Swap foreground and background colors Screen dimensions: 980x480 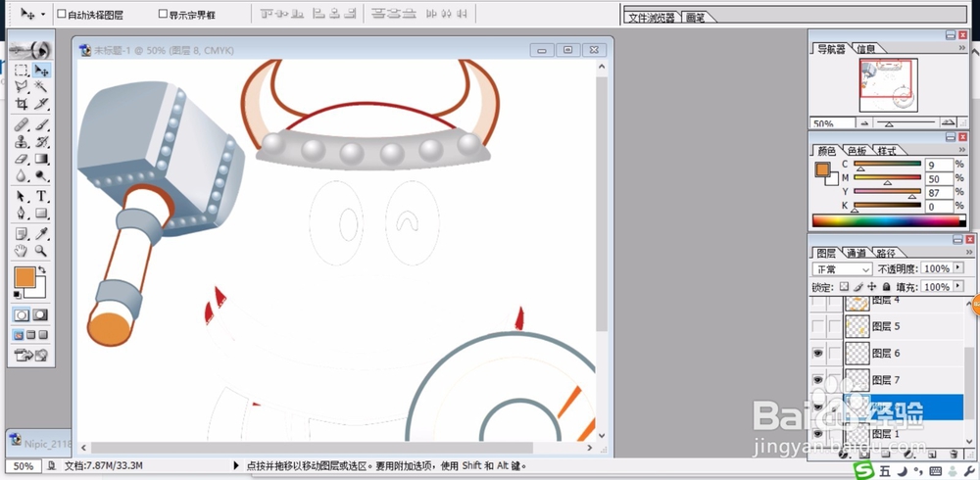click(42, 270)
